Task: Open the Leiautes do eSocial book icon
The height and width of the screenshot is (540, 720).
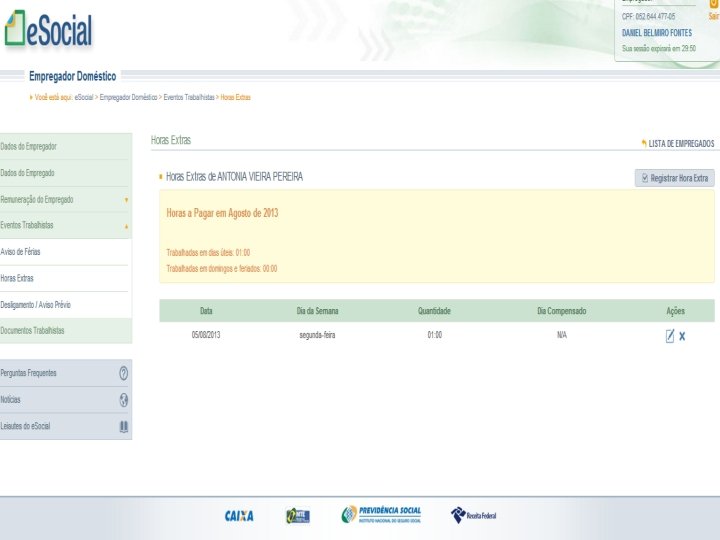Action: point(124,427)
